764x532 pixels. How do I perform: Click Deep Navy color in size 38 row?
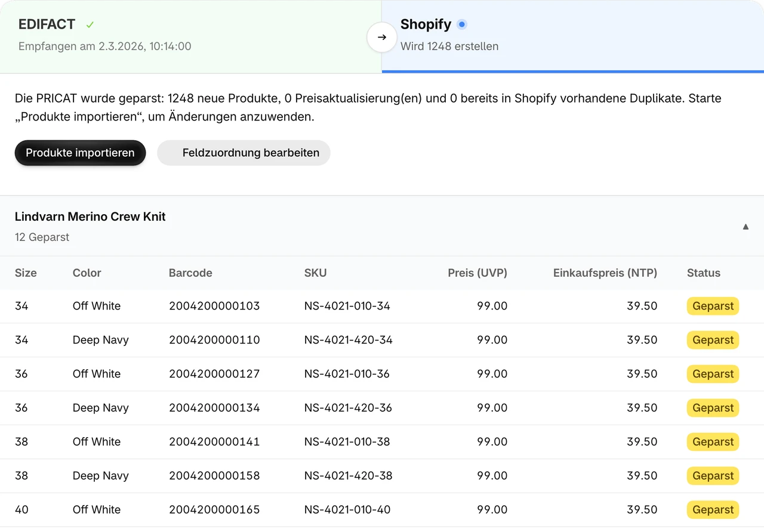101,476
